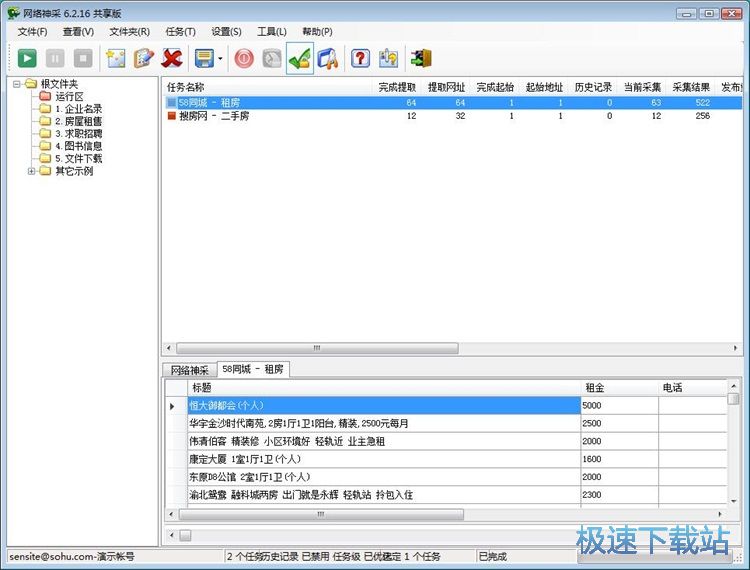Click the grey stop toolbar button
750x570 pixels.
83,59
